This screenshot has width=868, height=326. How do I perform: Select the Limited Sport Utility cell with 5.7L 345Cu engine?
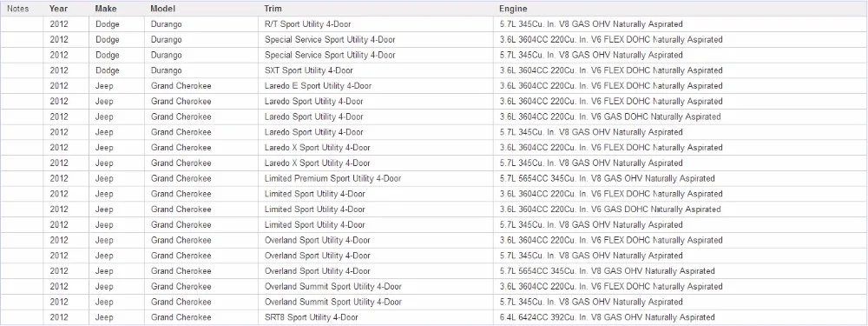tap(376, 225)
